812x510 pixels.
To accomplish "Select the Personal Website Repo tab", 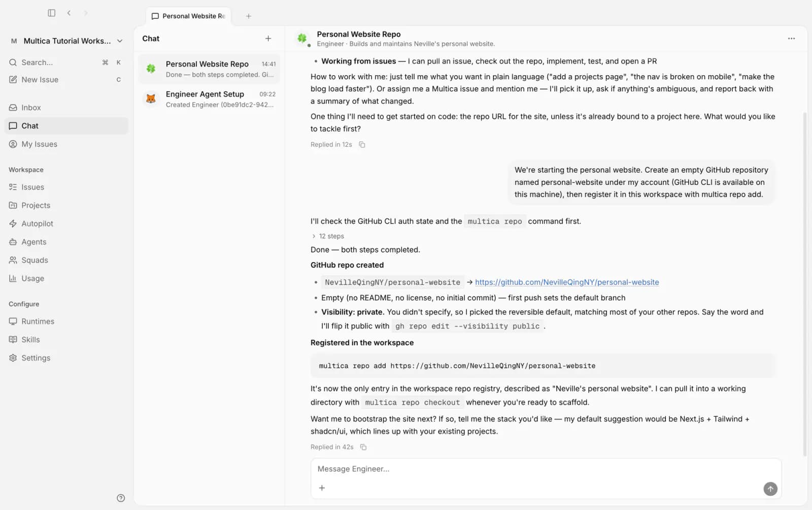I will tap(188, 16).
